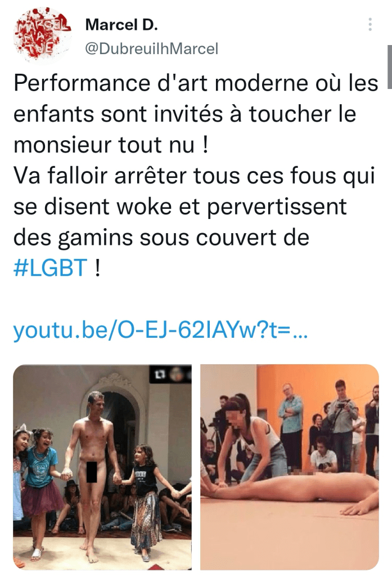Click the line "des gamins sous couvert de"
Viewport: 392px width, 576px height.
click(x=161, y=238)
